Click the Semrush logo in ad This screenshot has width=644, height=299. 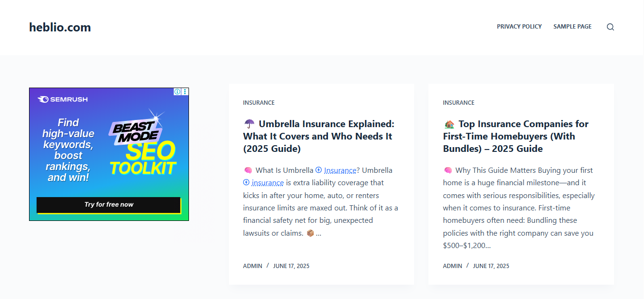click(63, 100)
